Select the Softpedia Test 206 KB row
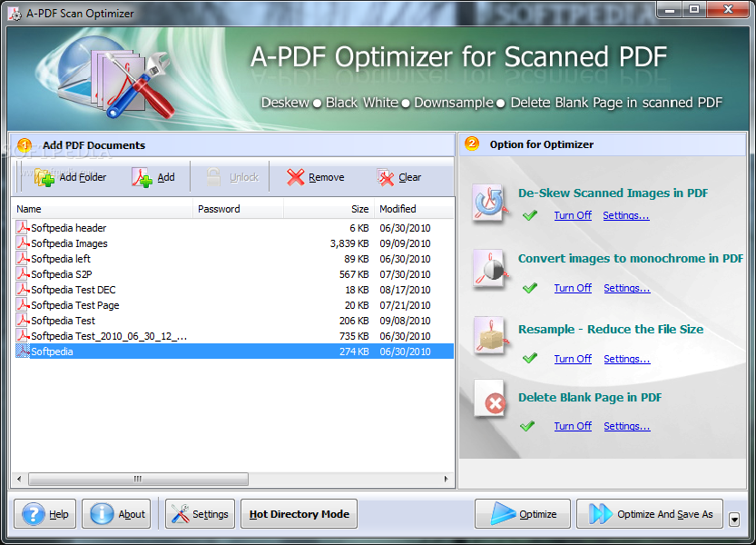756x545 pixels. point(233,321)
